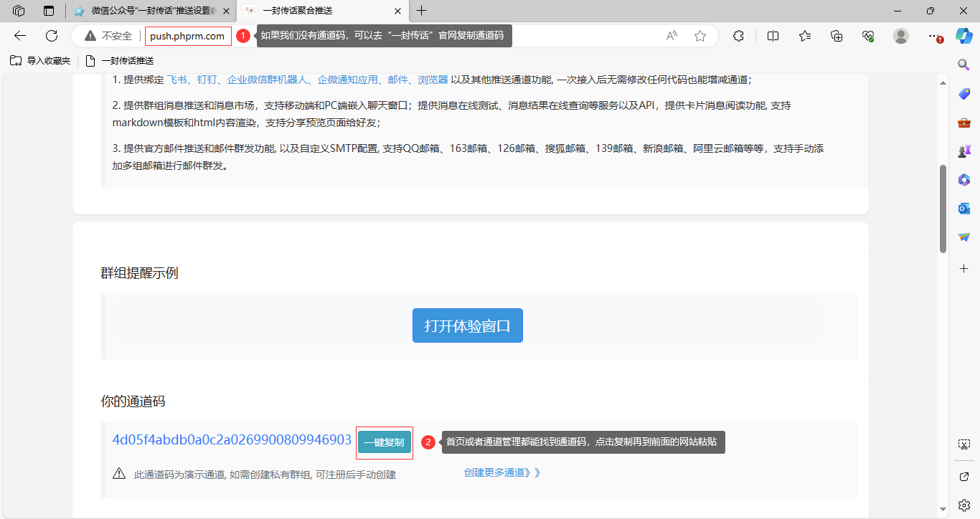980x519 pixels.
Task: Open the 企微通知应用 link
Action: click(347, 80)
